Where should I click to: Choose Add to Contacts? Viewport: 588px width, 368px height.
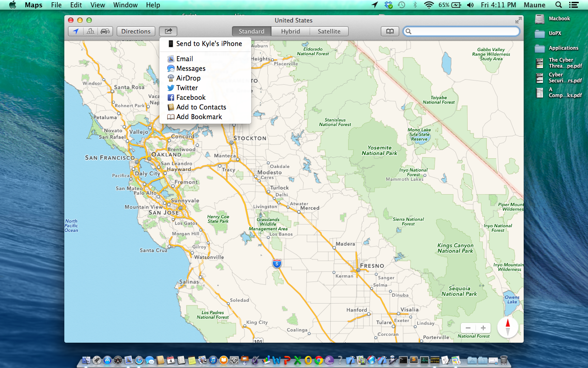(205, 107)
